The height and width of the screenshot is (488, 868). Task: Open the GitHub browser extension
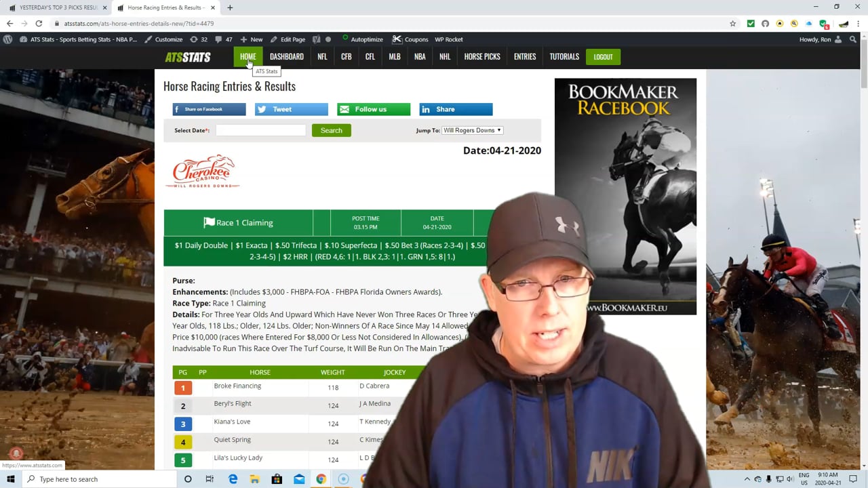[x=765, y=23]
